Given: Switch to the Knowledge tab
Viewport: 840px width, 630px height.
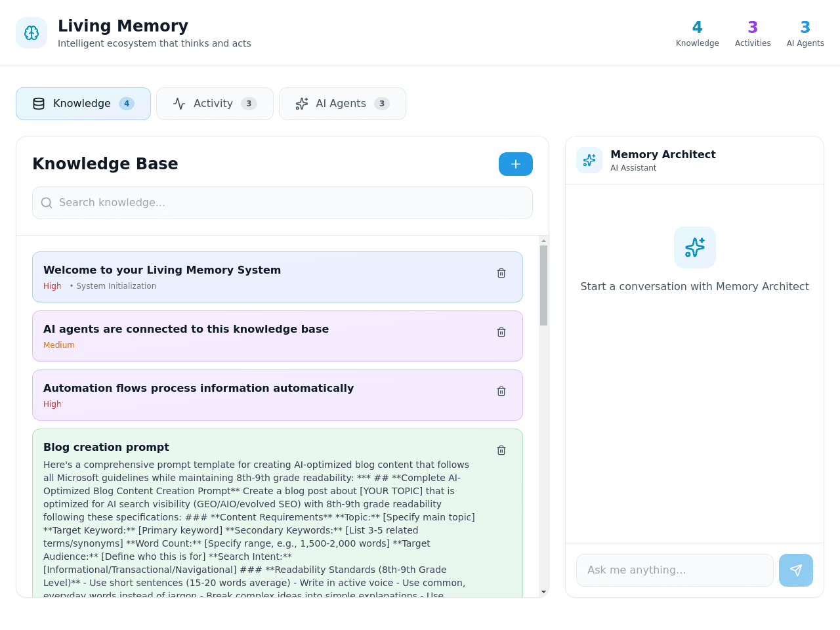Looking at the screenshot, I should tap(83, 104).
